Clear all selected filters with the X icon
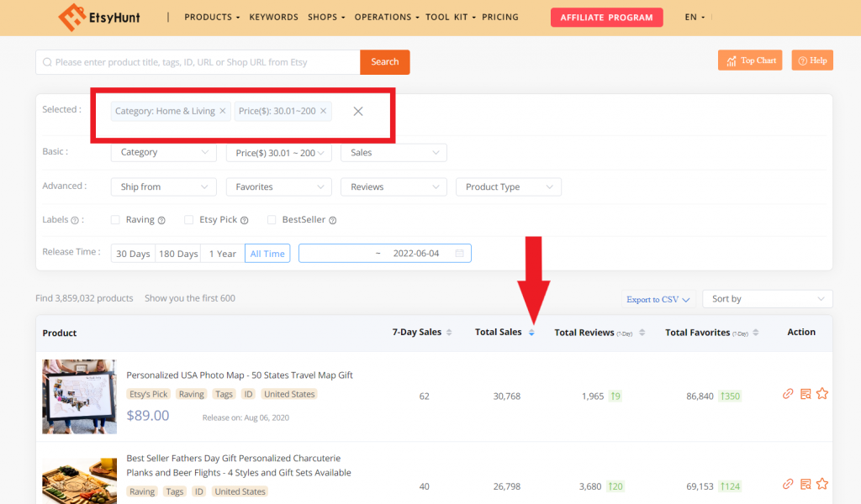861x504 pixels. click(x=358, y=111)
